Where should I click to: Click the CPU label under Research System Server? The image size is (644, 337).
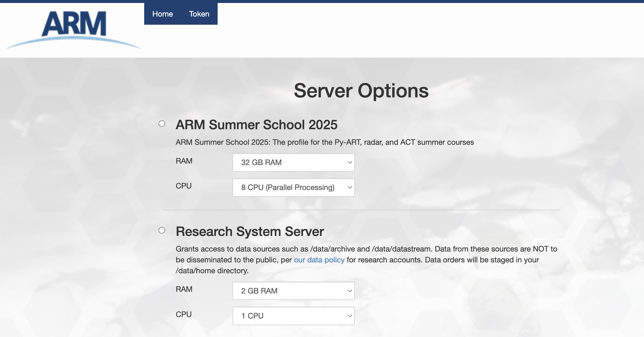tap(184, 314)
